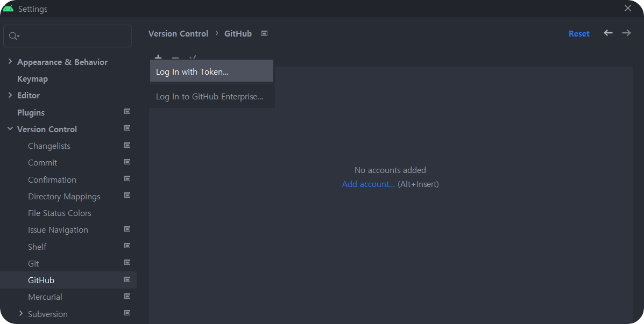The height and width of the screenshot is (324, 644).
Task: Click the Reset link
Action: [579, 34]
